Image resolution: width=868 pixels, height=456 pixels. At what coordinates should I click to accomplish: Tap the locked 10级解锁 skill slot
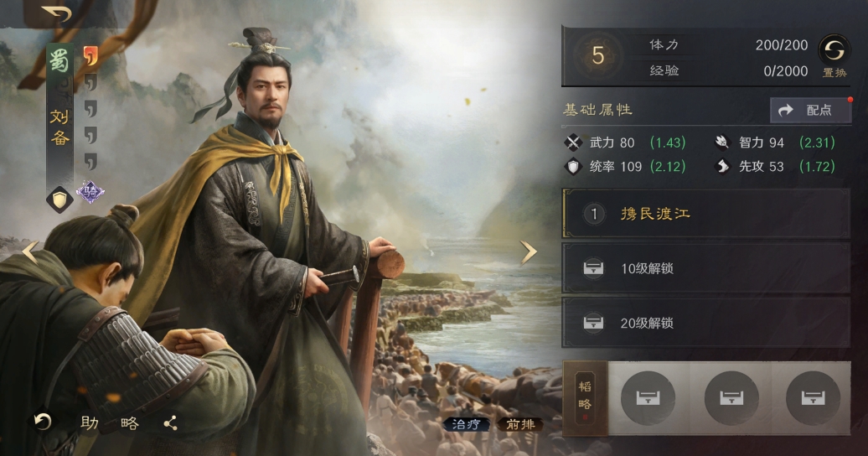tap(706, 269)
